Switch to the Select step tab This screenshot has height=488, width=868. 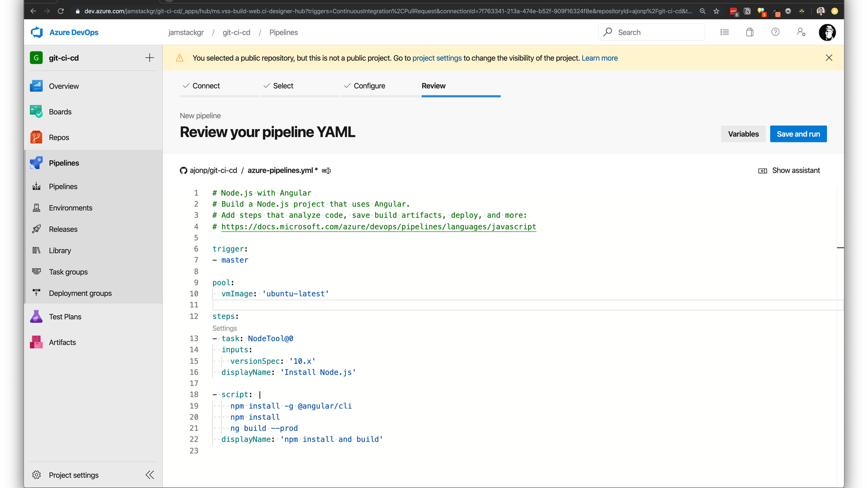pos(283,86)
